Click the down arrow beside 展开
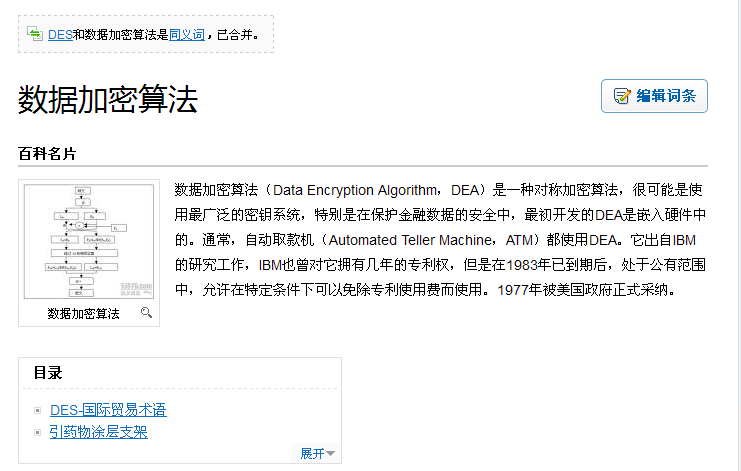Screen dimensions: 741x471 (x=330, y=454)
